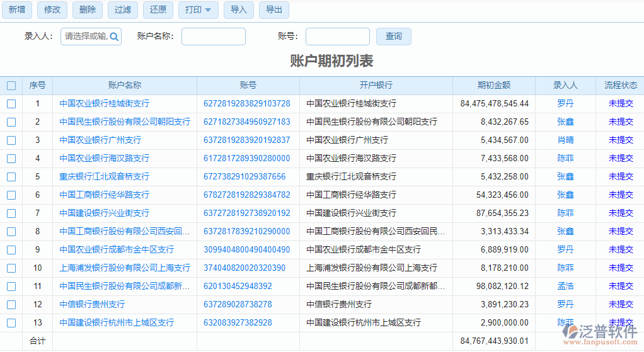This screenshot has height=352, width=644.
Task: Click 未提交 status in row 3
Action: click(620, 140)
